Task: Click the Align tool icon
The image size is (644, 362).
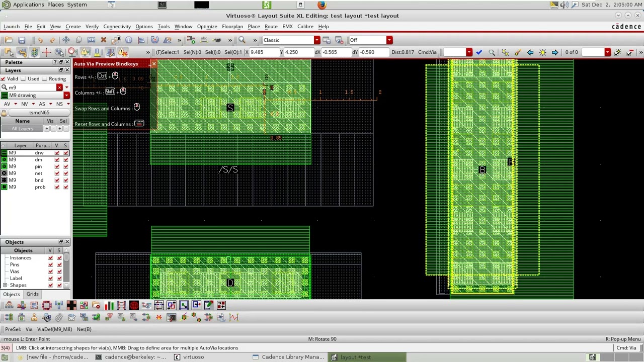Action: point(141,40)
